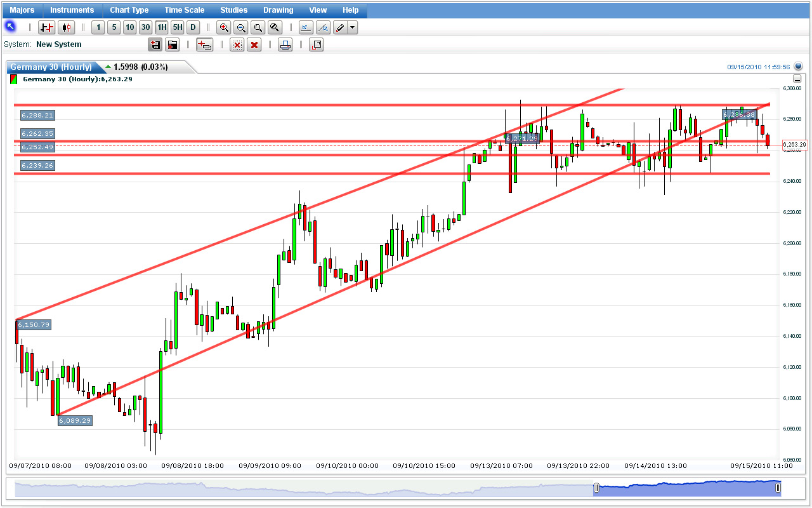812x508 pixels.
Task: Click the 09/15/2010 11:59:56 timestamp
Action: 759,67
